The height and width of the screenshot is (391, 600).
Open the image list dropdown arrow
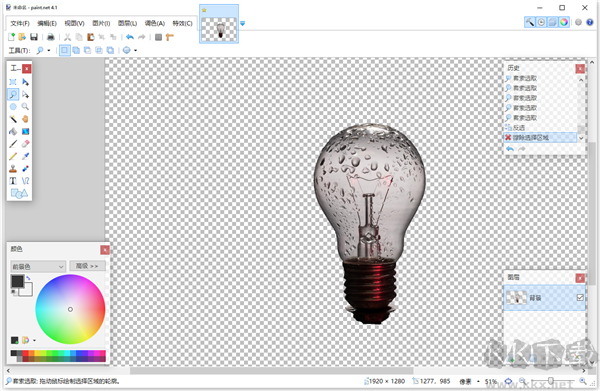coord(243,23)
